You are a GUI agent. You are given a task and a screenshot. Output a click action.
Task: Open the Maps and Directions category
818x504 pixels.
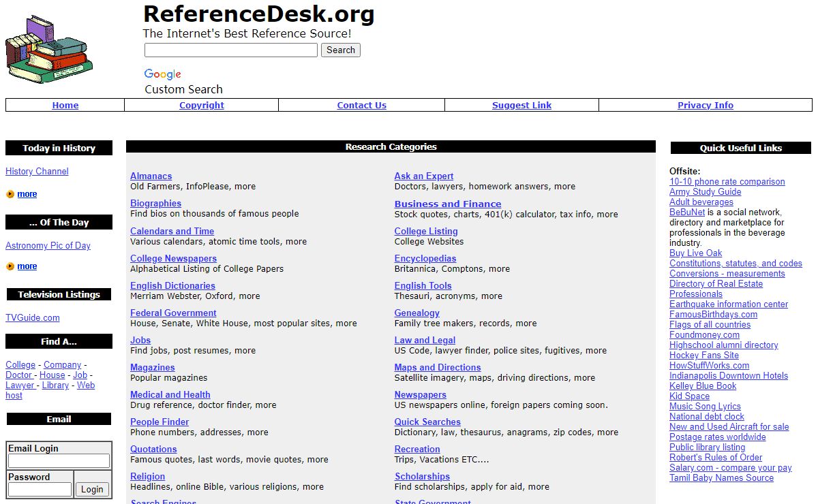pyautogui.click(x=438, y=367)
